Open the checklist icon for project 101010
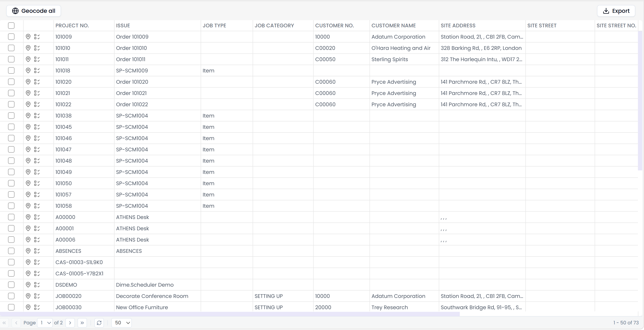 (37, 48)
